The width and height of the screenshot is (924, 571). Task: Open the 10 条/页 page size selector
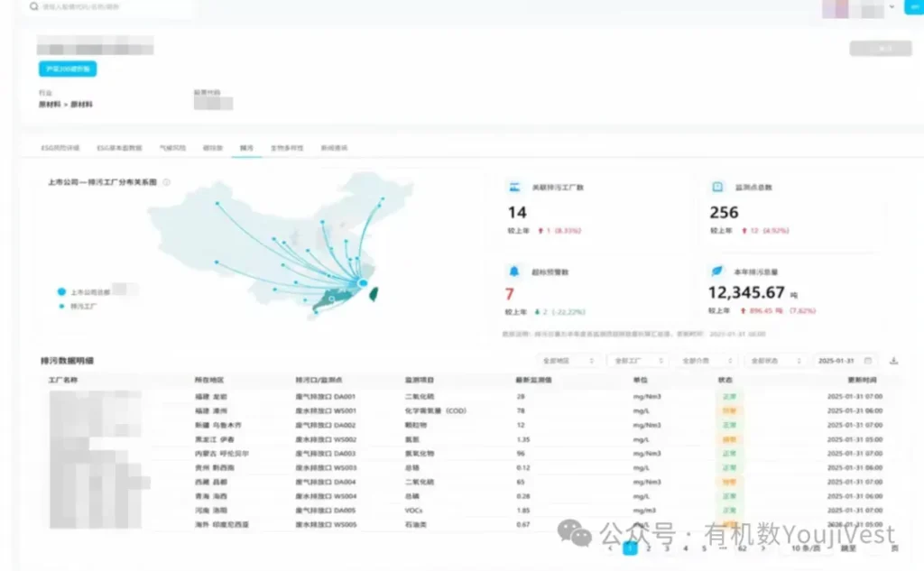click(x=806, y=548)
